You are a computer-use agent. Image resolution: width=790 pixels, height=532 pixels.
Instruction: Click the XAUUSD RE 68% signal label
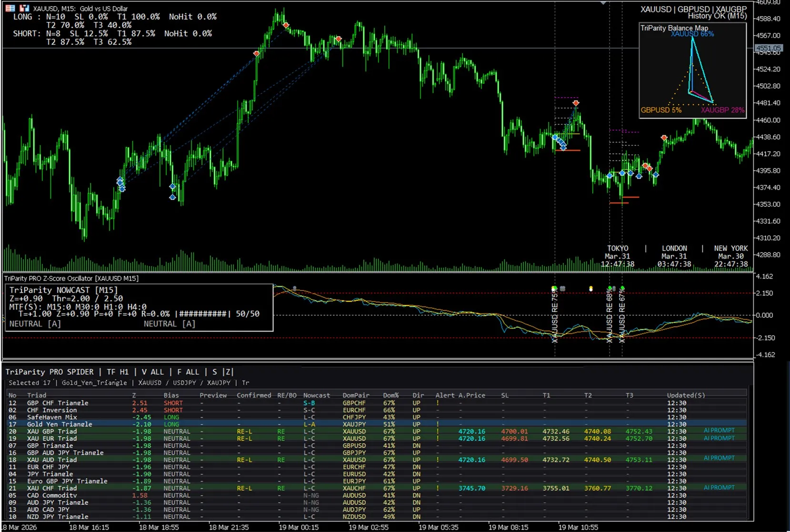(x=610, y=317)
